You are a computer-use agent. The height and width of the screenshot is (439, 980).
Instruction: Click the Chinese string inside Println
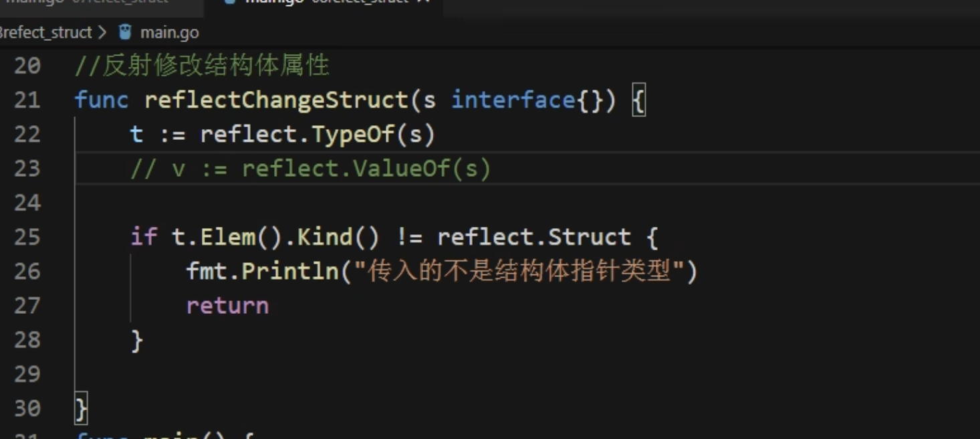[519, 271]
